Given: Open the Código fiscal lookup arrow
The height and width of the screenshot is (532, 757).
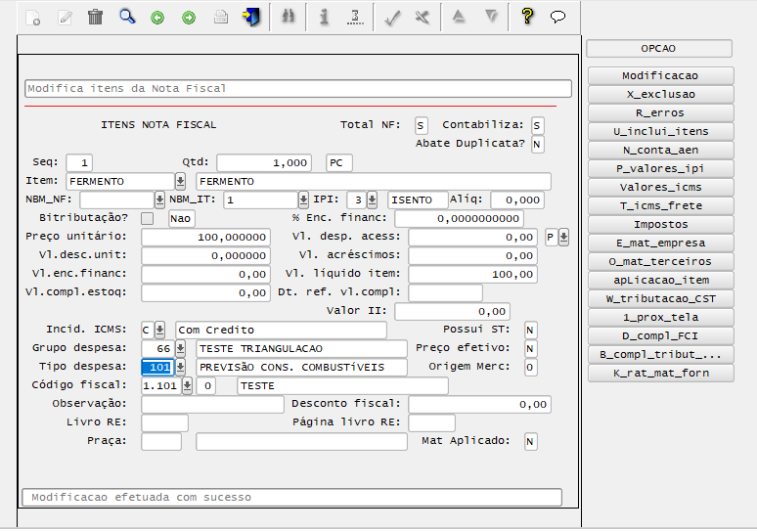Looking at the screenshot, I should click(x=188, y=385).
